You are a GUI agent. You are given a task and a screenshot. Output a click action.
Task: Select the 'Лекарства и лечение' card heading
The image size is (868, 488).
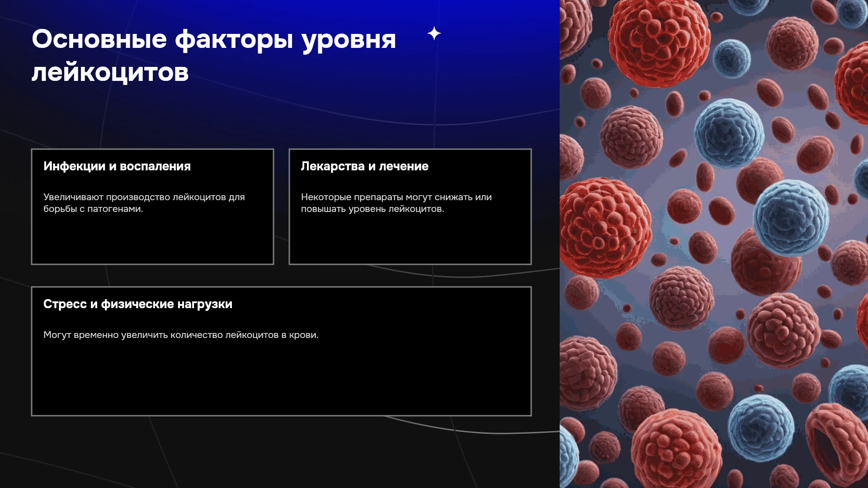click(x=364, y=166)
